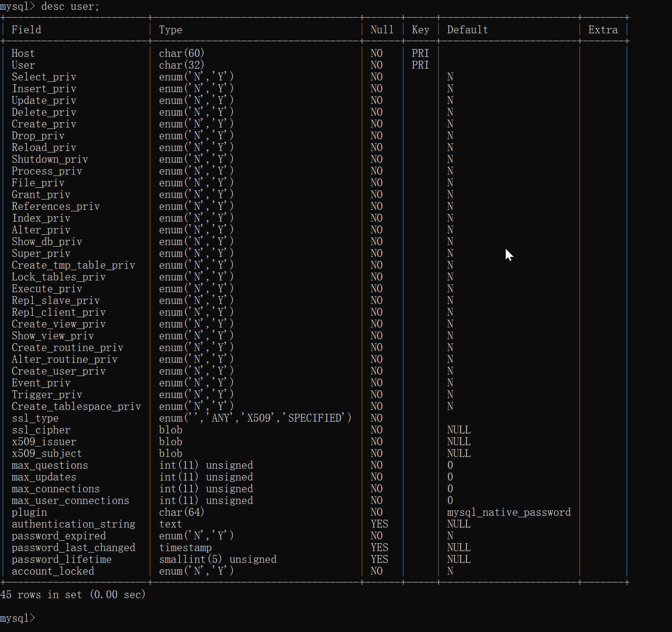This screenshot has width=672, height=632.
Task: Select the "Event_priv" field
Action: coord(41,383)
